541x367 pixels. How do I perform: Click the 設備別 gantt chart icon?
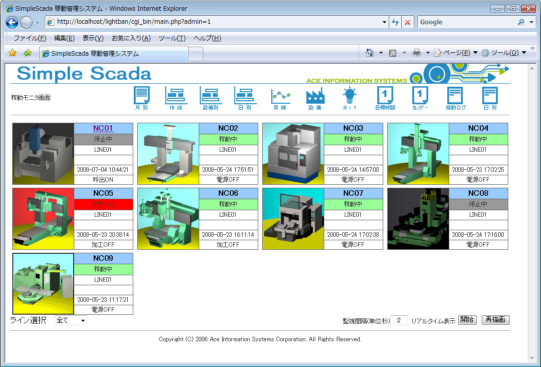[210, 98]
